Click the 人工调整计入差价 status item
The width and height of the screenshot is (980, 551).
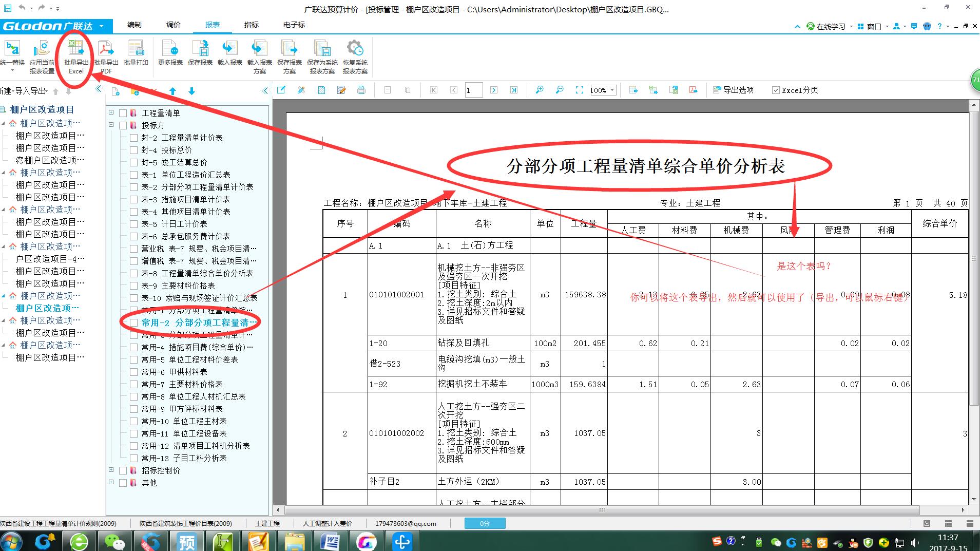pyautogui.click(x=327, y=523)
